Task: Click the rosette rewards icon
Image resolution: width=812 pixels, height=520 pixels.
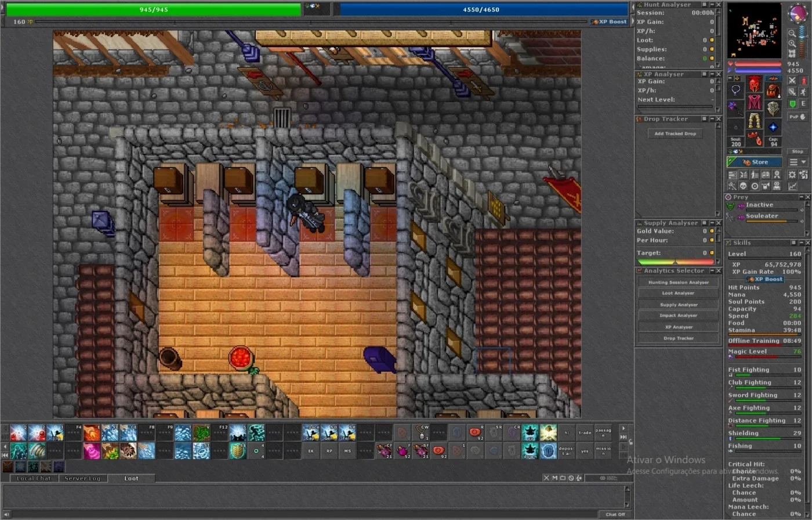Action: tap(777, 175)
